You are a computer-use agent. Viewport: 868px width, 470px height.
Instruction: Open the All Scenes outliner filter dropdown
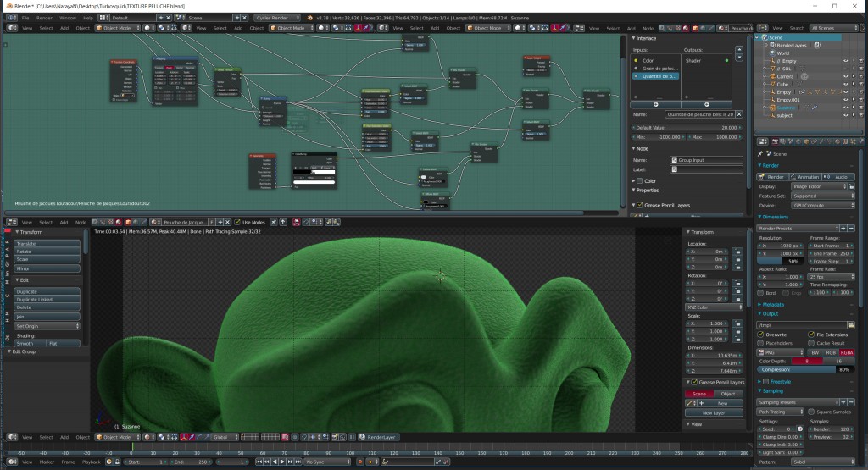point(834,28)
